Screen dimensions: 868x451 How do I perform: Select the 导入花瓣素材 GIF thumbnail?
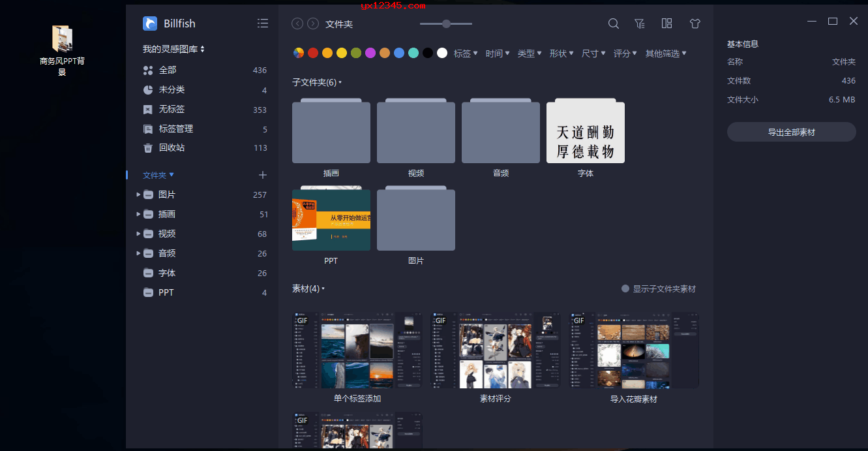point(634,350)
